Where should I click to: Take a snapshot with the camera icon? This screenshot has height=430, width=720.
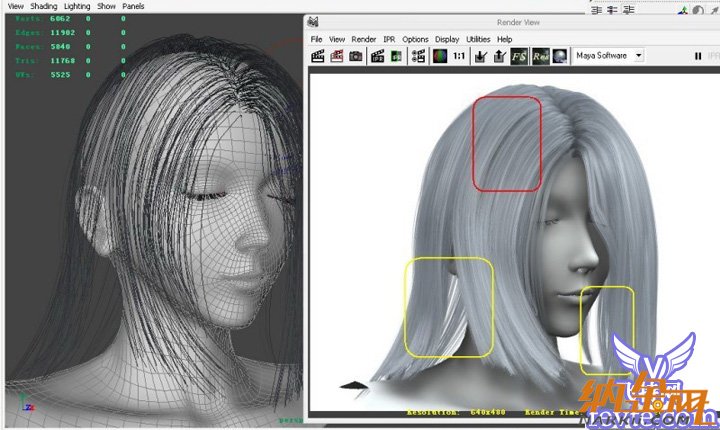pos(356,57)
